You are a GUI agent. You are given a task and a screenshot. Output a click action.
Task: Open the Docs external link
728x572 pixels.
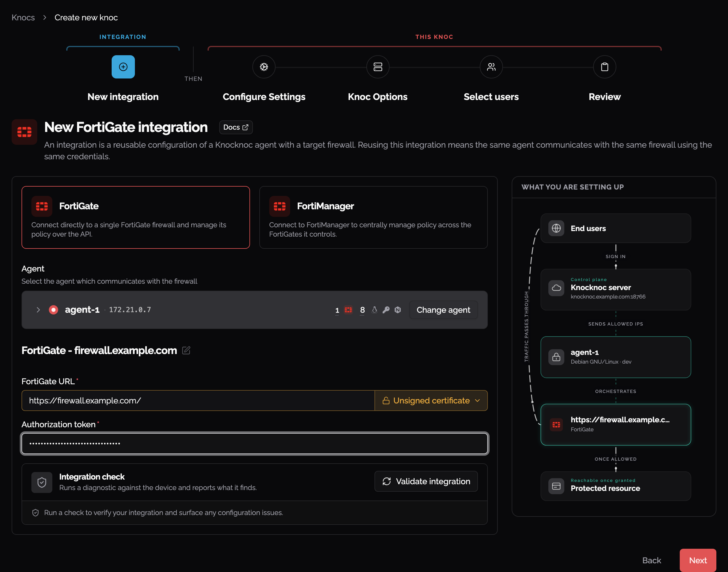[x=236, y=127]
